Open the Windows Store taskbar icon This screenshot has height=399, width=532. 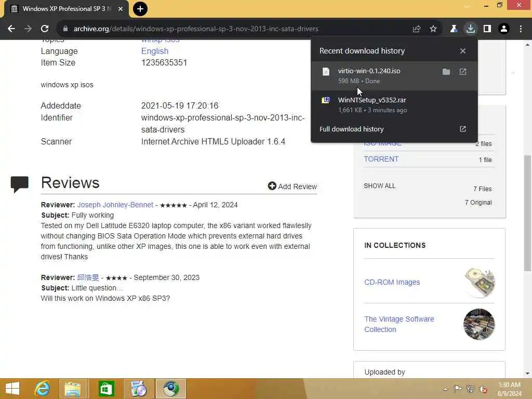click(x=106, y=389)
